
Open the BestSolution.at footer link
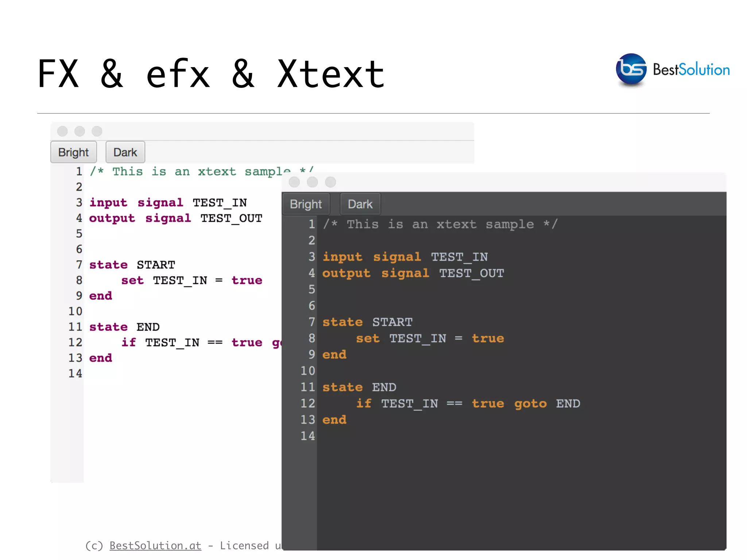coord(155,545)
